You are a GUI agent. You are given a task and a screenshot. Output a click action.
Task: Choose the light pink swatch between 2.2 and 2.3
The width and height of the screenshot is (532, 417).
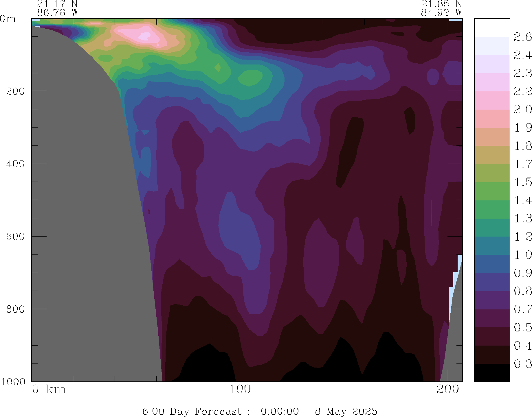(x=492, y=82)
